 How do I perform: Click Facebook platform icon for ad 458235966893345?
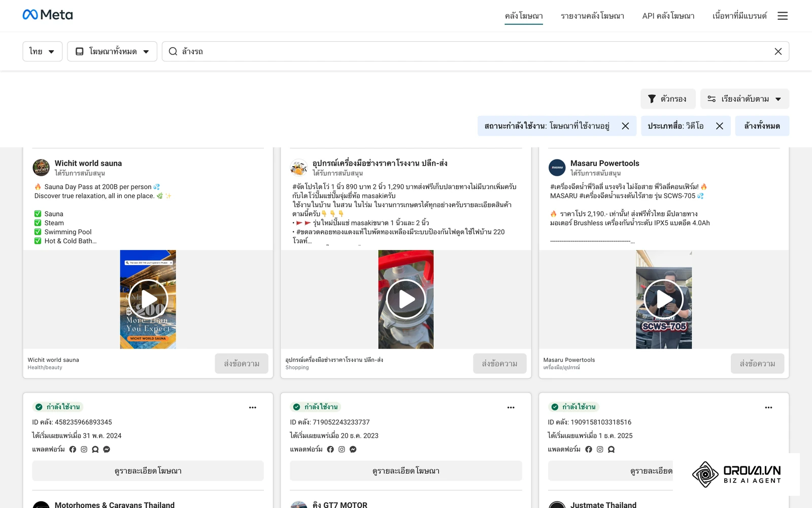tap(73, 449)
